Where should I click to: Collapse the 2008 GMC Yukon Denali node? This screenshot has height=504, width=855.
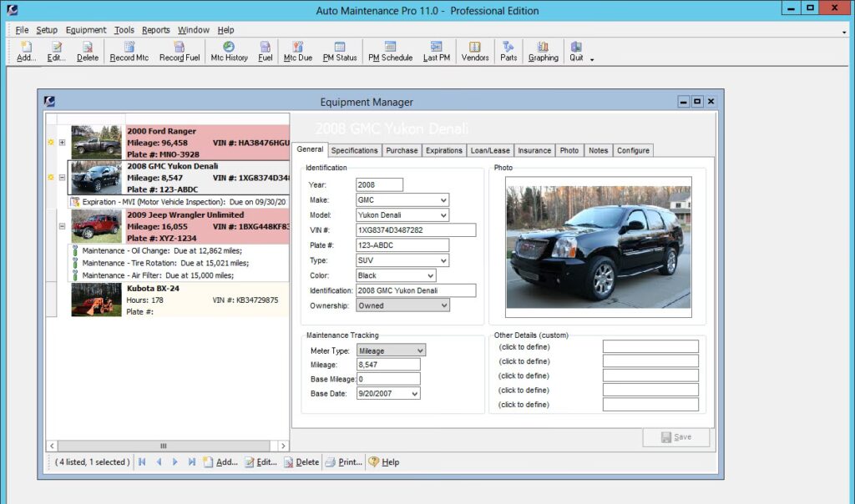[62, 178]
